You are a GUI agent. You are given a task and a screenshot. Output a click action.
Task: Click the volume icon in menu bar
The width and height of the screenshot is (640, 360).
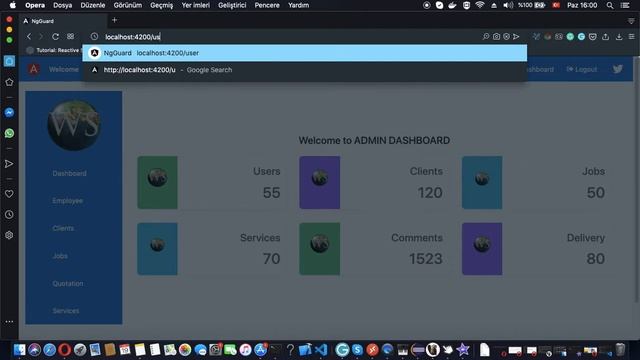click(x=508, y=5)
